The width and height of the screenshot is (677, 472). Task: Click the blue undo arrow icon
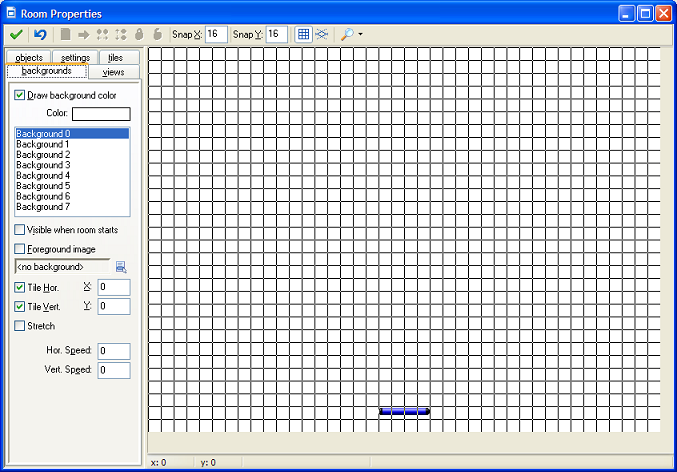(40, 34)
